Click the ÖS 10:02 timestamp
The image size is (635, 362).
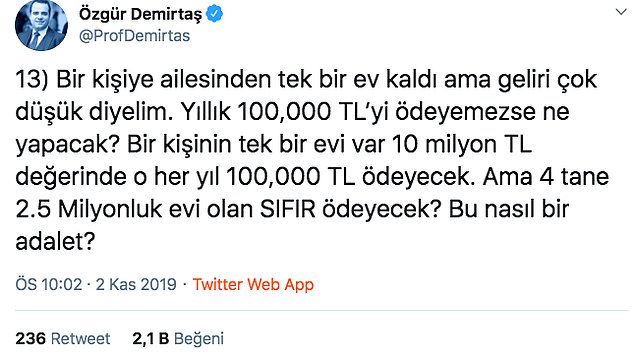(x=49, y=284)
